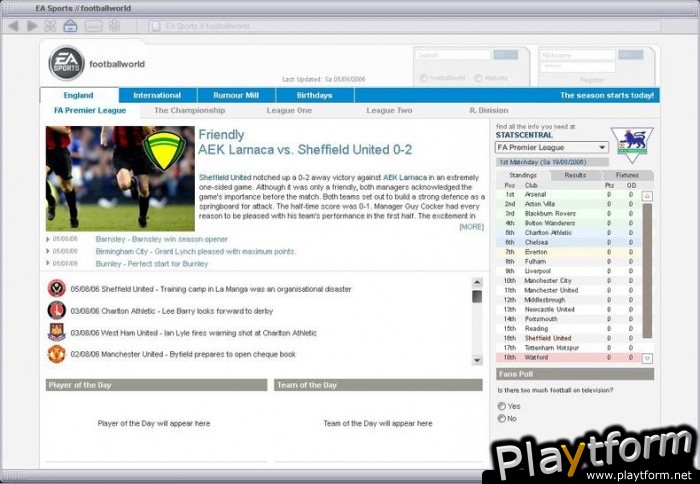The width and height of the screenshot is (700, 484).
Task: Click the EA Sports logo
Action: tap(67, 63)
